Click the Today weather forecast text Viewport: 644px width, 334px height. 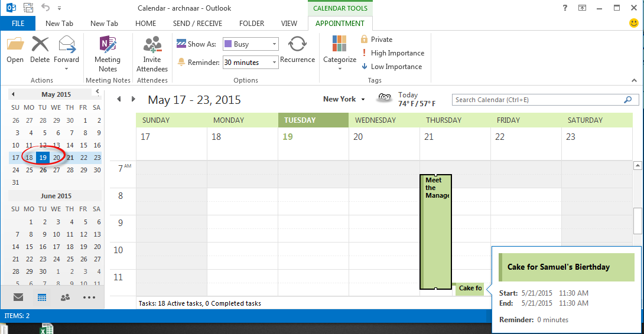pyautogui.click(x=417, y=99)
